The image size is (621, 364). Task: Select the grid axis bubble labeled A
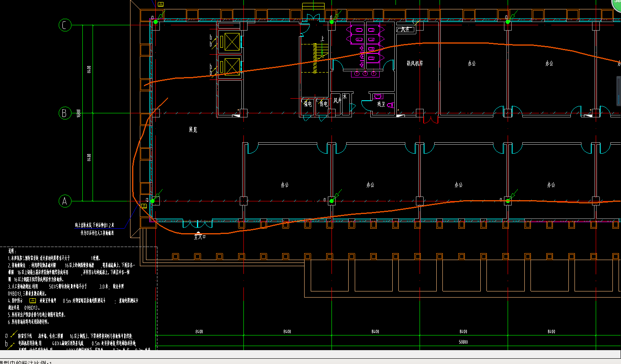(x=65, y=201)
